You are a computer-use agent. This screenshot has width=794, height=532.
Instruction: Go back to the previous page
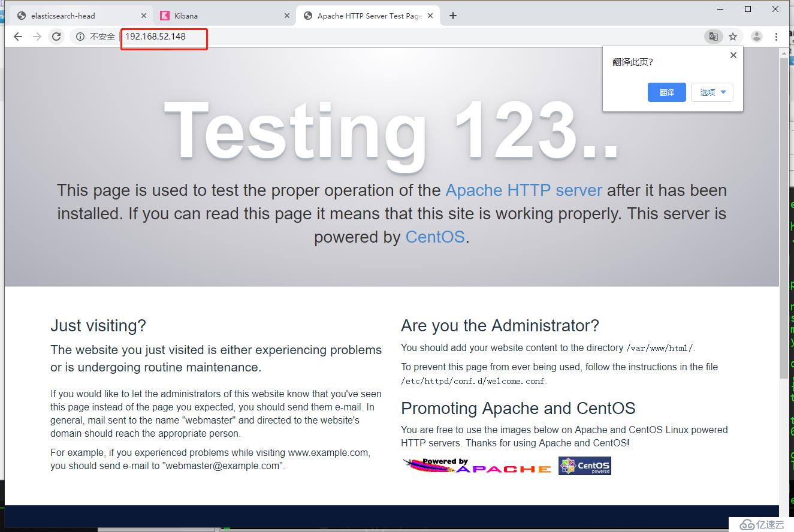coord(18,37)
